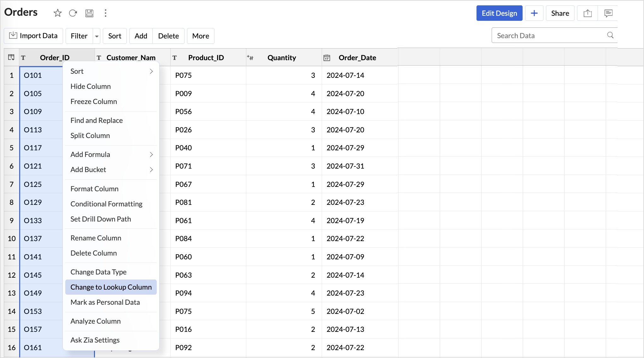Click the refresh icon beside Orders title
Viewport: 644px width, 358px height.
[x=73, y=13]
